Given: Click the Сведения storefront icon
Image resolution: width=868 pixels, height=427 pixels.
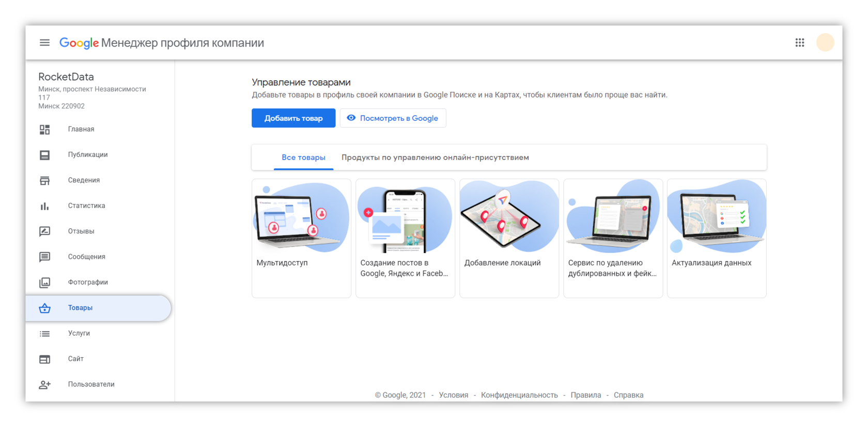Looking at the screenshot, I should [45, 180].
